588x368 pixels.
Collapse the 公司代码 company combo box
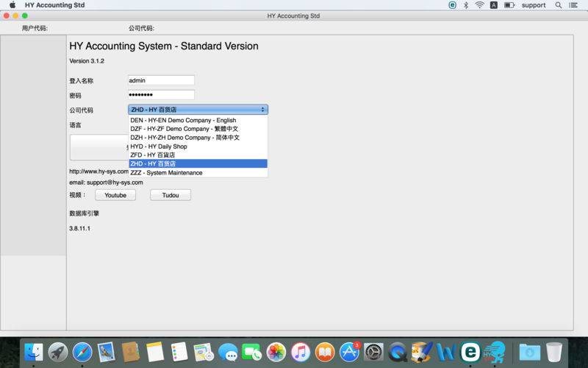pyautogui.click(x=198, y=110)
